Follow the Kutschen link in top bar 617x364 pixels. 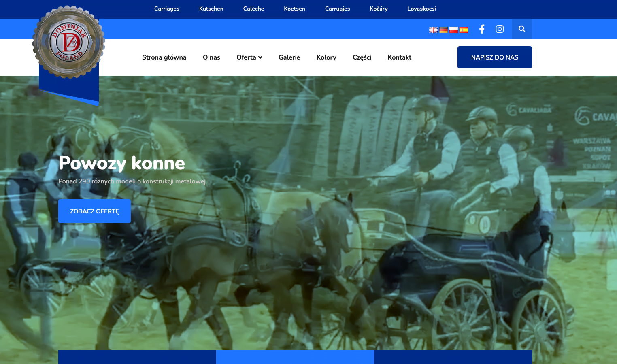(x=211, y=9)
